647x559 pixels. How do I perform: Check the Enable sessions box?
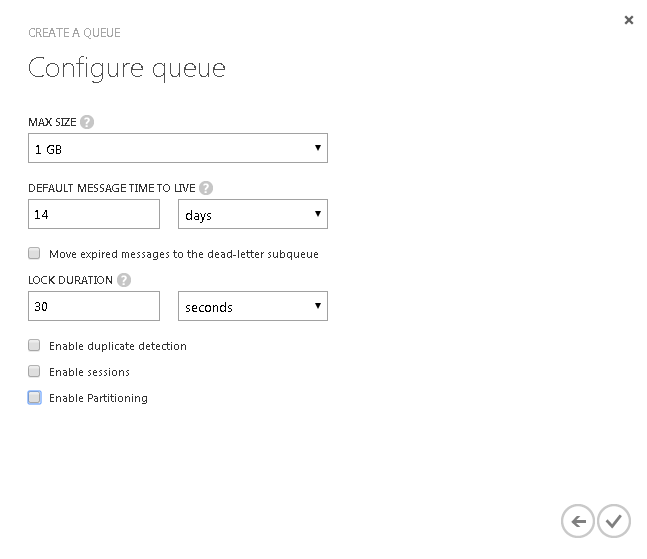point(34,372)
